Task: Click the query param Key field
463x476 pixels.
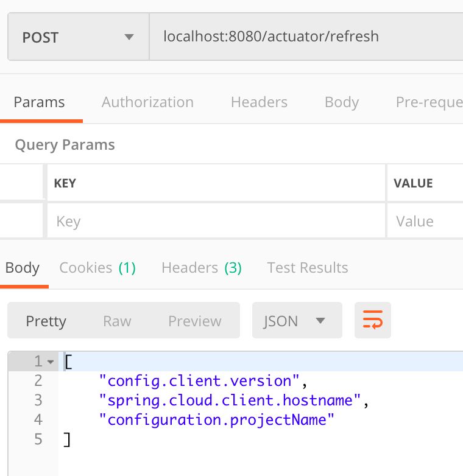Action: coord(216,222)
